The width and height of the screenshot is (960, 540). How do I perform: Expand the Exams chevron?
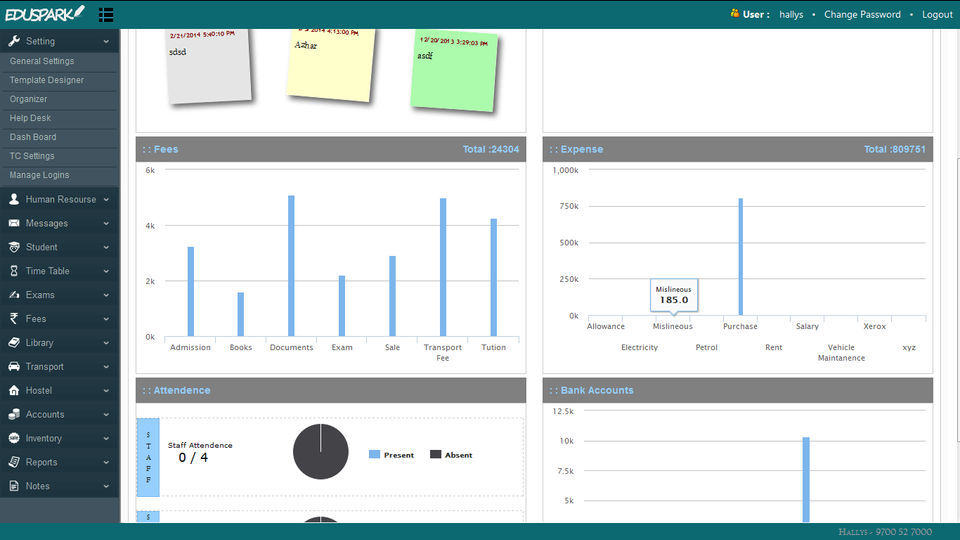(106, 295)
